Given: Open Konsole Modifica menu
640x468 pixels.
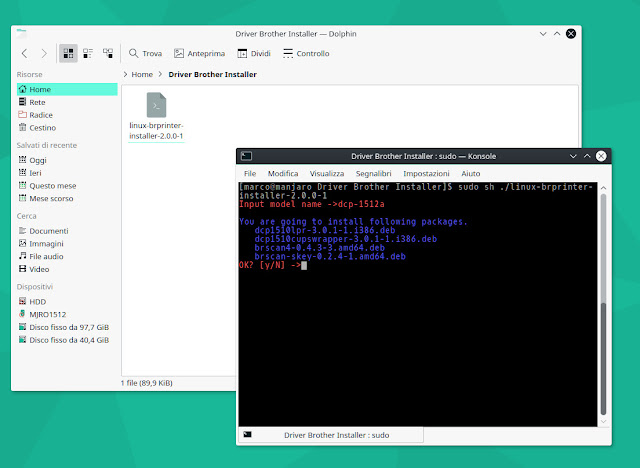Looking at the screenshot, I should point(283,173).
